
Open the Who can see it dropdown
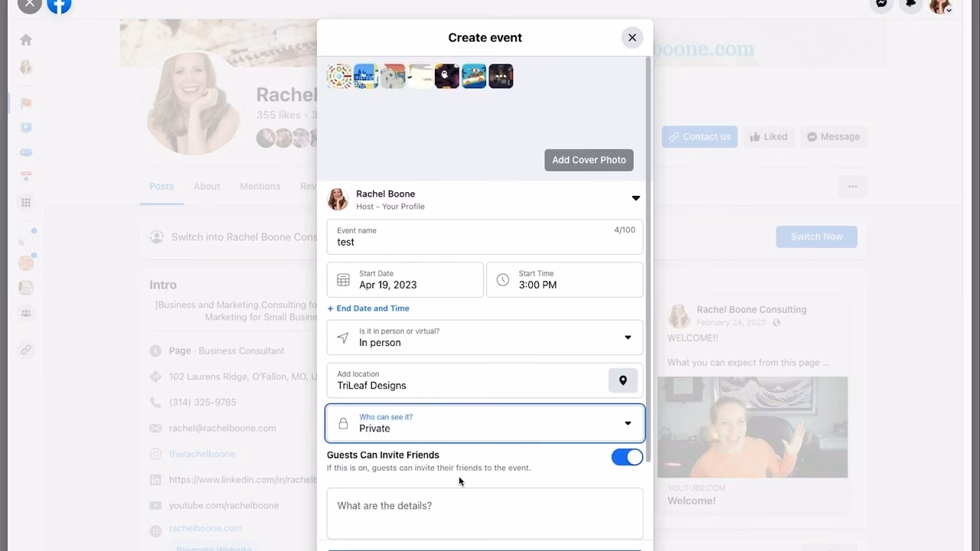coord(485,423)
